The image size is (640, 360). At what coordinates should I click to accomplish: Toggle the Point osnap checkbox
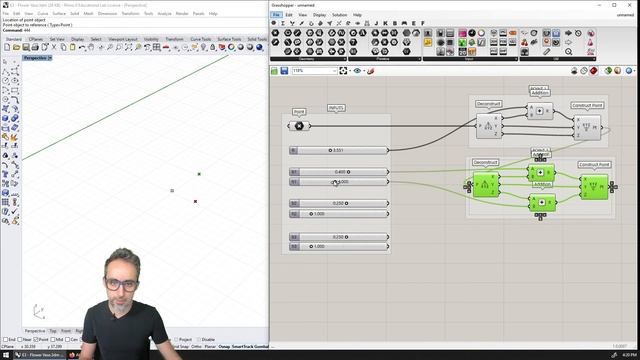(36, 340)
